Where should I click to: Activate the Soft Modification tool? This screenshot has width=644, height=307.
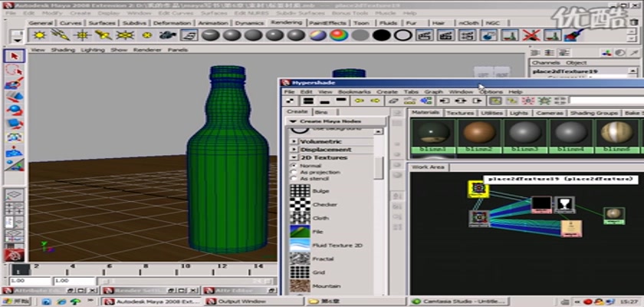tap(15, 152)
